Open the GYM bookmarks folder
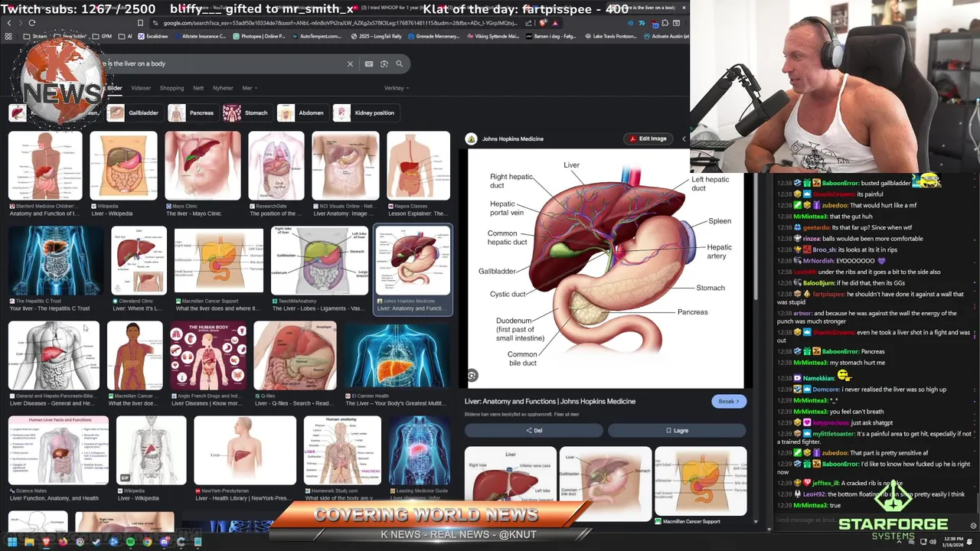This screenshot has width=980, height=551. tap(102, 36)
